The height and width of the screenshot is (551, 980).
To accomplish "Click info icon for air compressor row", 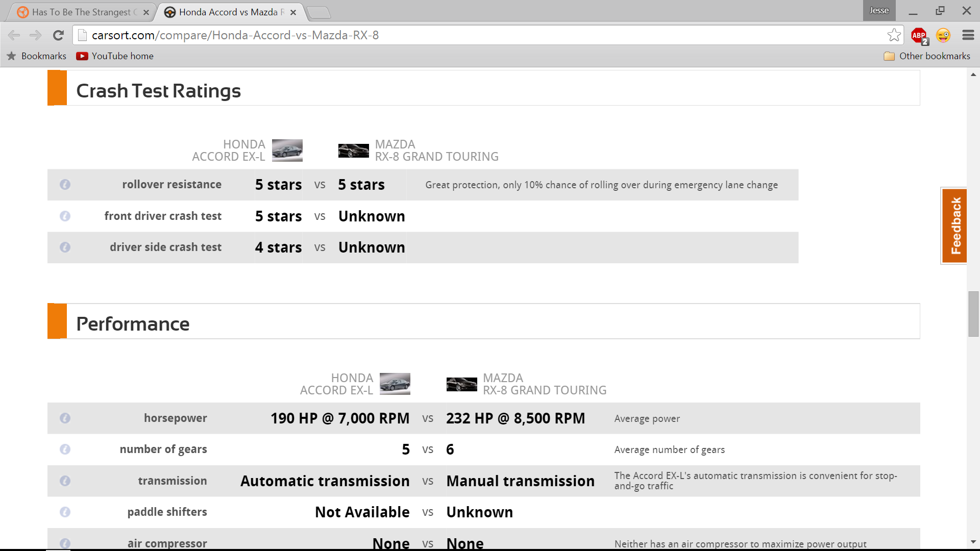I will [x=65, y=543].
